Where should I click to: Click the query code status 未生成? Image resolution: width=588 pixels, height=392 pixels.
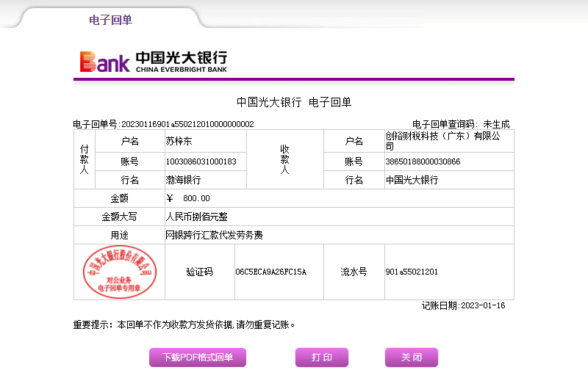[496, 124]
